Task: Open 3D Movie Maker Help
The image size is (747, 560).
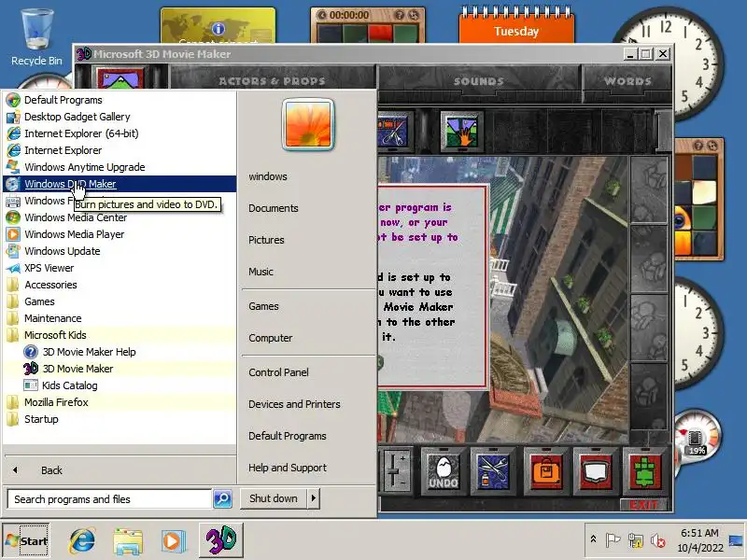Action: pos(120,352)
